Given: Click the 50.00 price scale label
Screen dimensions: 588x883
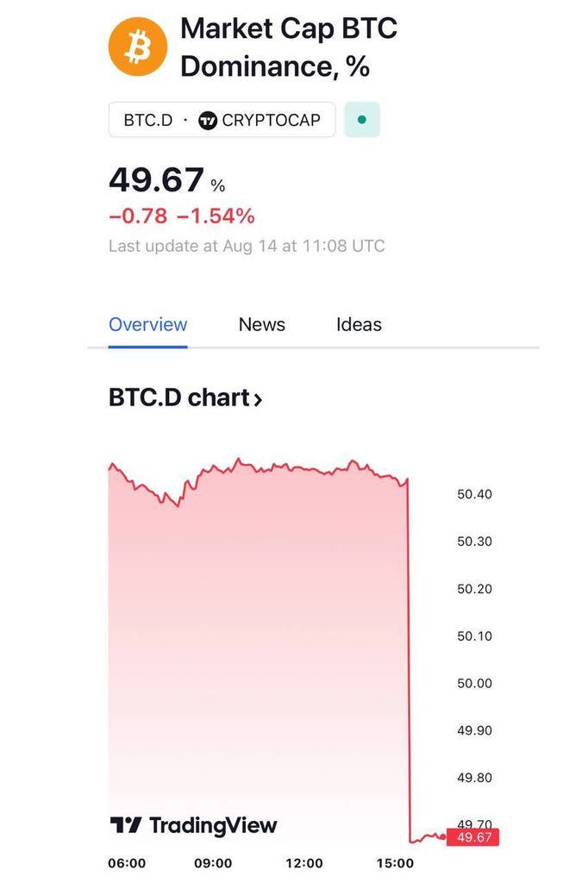Looking at the screenshot, I should click(x=474, y=684).
